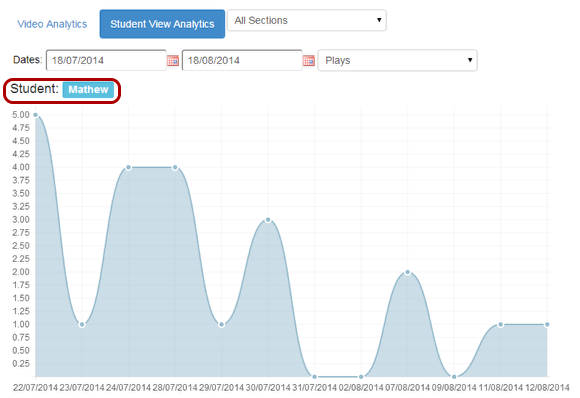Click the 30/07/2014 x-axis label
The image size is (580, 398).
[x=268, y=388]
